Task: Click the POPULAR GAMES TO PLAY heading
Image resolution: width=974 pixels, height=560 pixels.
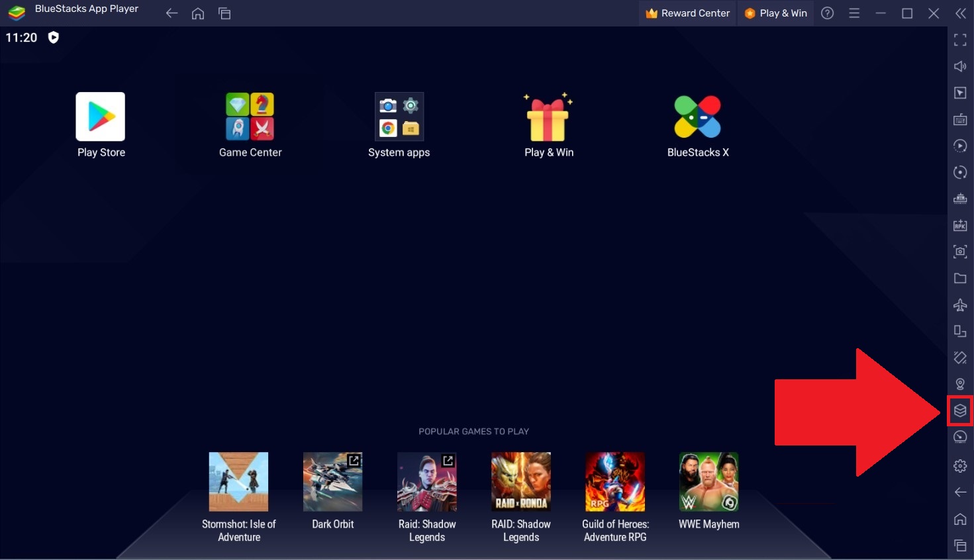Action: coord(473,432)
